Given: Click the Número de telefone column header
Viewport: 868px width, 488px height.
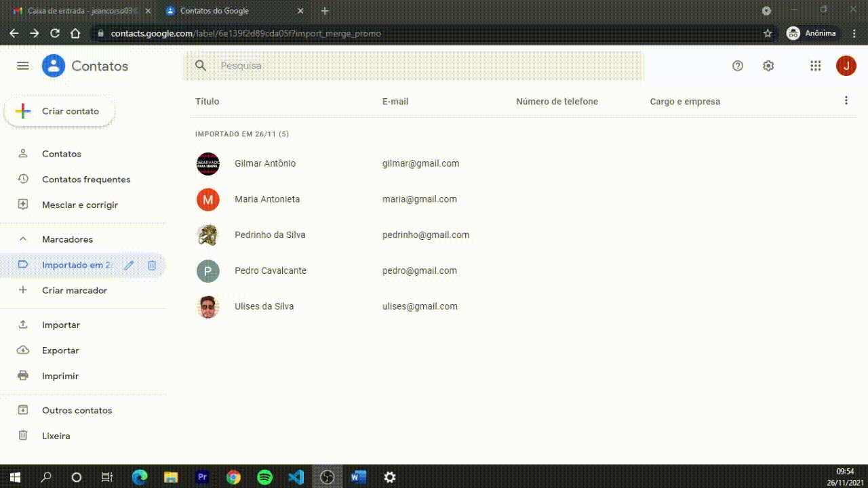Looking at the screenshot, I should tap(557, 102).
